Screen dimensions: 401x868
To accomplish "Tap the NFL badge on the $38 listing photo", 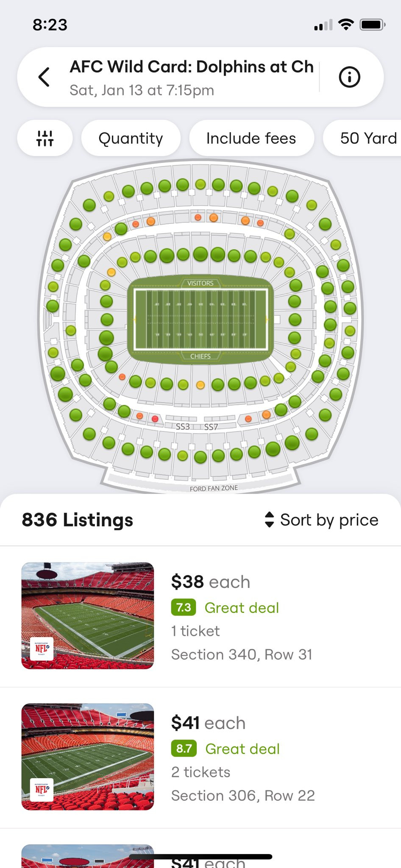I will [42, 648].
